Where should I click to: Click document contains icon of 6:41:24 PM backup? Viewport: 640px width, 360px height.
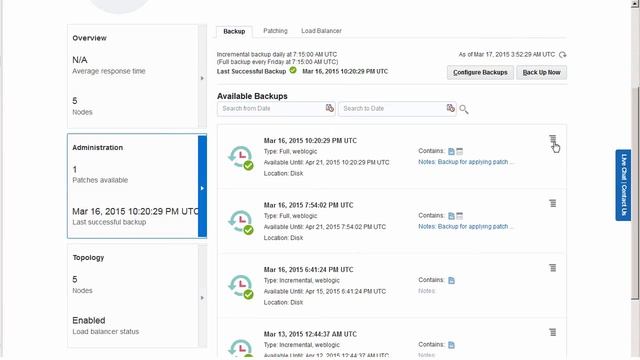click(451, 280)
